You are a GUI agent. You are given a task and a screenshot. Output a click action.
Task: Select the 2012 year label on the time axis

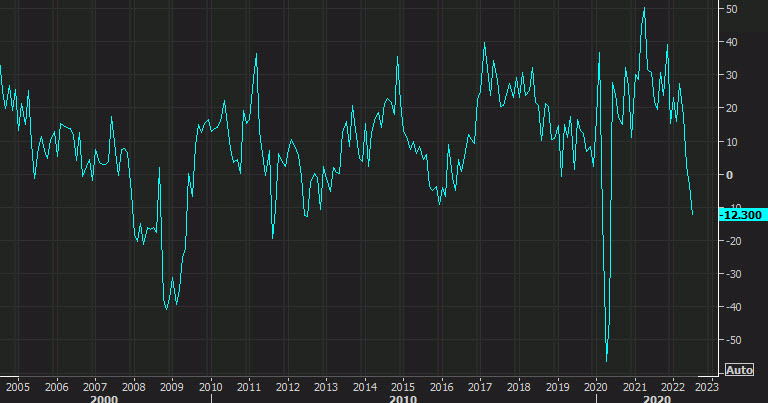click(x=288, y=387)
